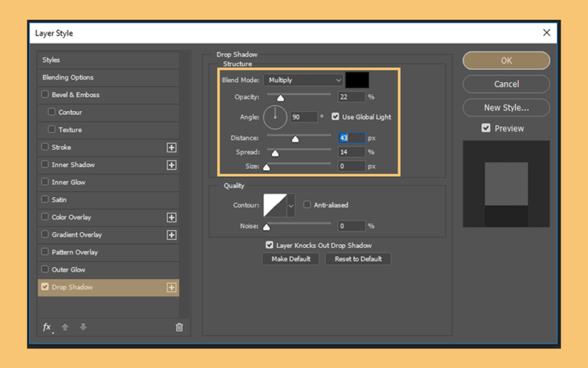Image resolution: width=588 pixels, height=368 pixels.
Task: Confirm with the OK button
Action: [x=506, y=60]
